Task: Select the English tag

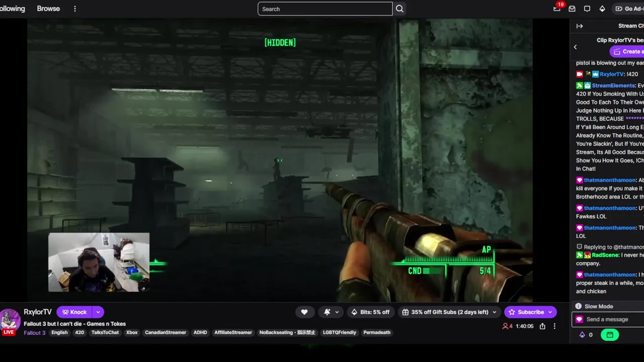Action: [x=59, y=333]
